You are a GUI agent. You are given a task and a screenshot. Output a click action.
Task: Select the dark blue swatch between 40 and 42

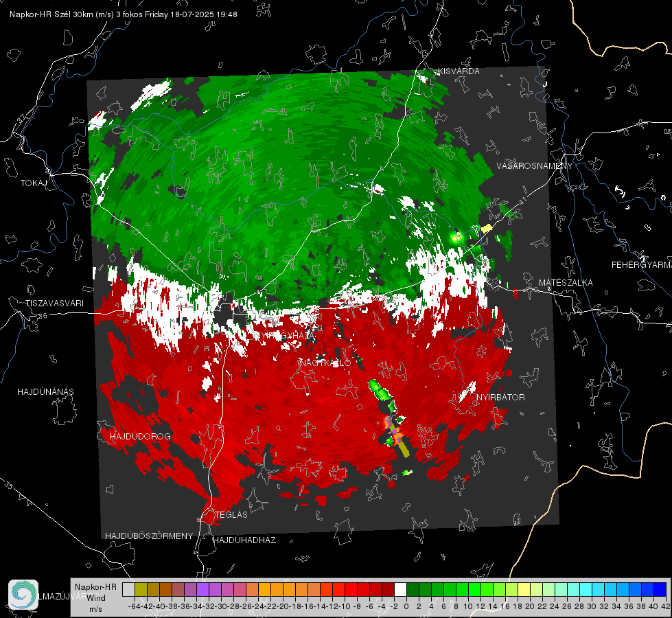pos(660,590)
